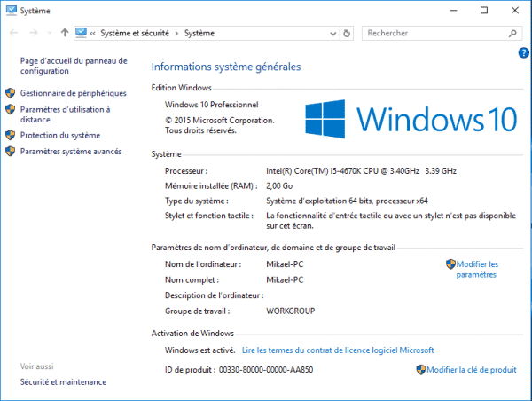Maximize the Système window

[x=484, y=11]
